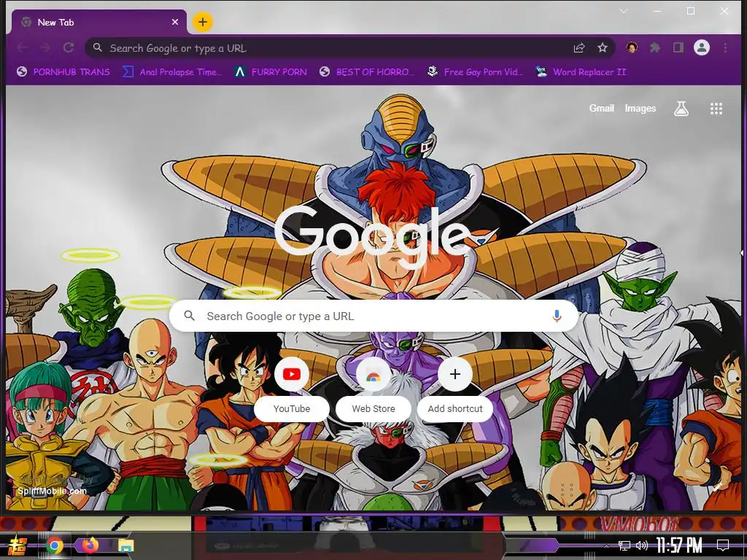Open the Google apps grid
Image resolution: width=747 pixels, height=560 pixels.
coord(716,109)
